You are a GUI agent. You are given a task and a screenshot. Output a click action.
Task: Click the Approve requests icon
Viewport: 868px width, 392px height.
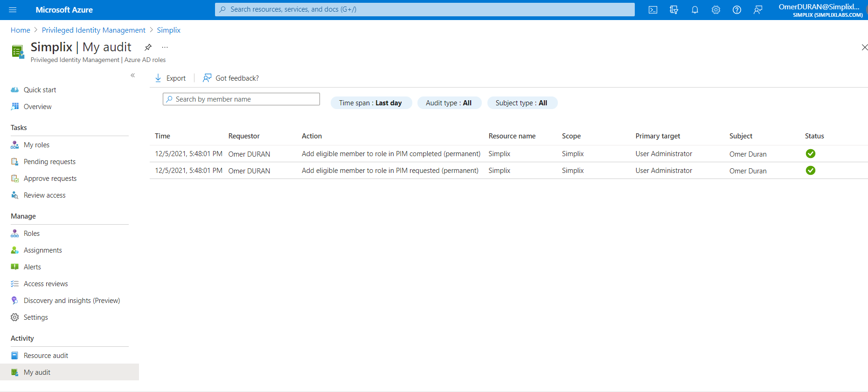15,179
